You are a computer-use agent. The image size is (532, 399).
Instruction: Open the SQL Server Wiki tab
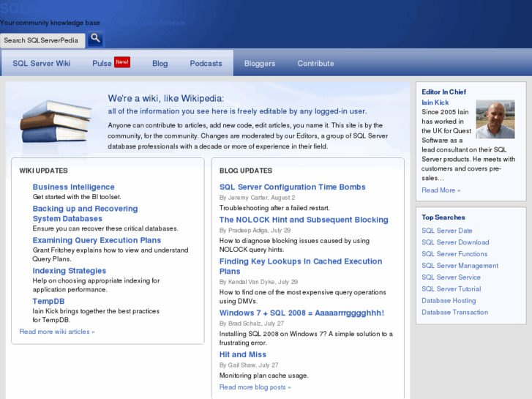(42, 64)
